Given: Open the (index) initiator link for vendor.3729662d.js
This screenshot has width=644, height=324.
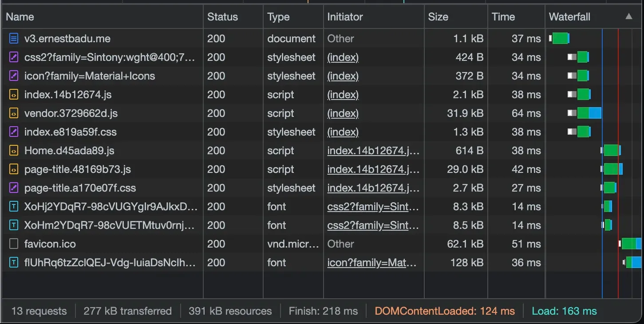Looking at the screenshot, I should click(x=343, y=113).
